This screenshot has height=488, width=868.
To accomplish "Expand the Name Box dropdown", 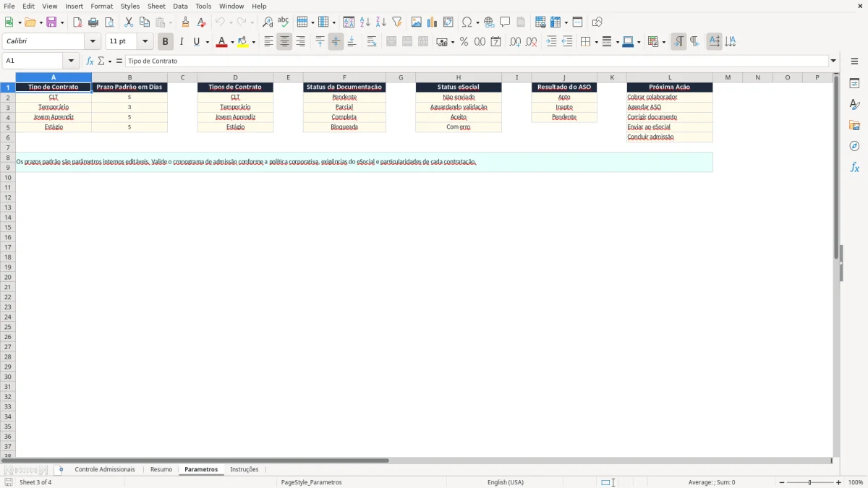I will coord(71,61).
